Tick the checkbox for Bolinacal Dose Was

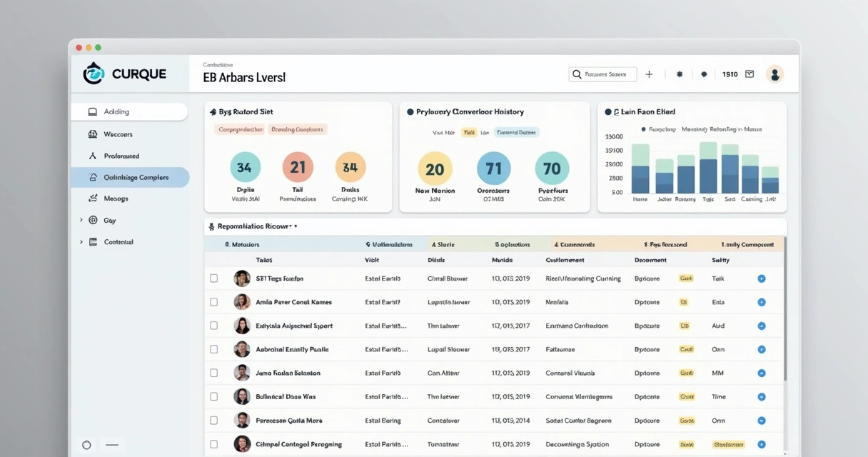coord(213,396)
